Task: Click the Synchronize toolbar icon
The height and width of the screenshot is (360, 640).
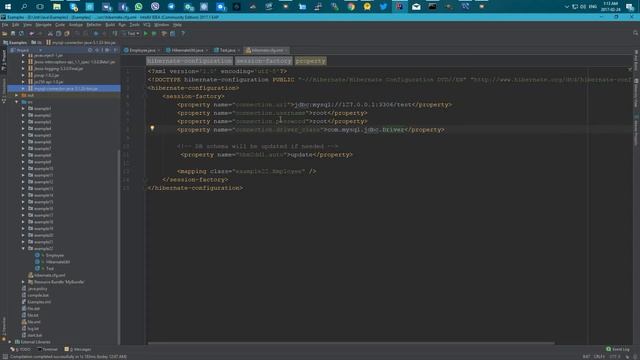Action: (x=21, y=33)
